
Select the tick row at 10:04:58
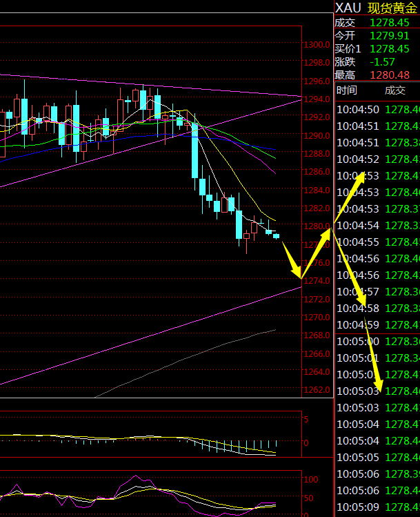[x=377, y=309]
